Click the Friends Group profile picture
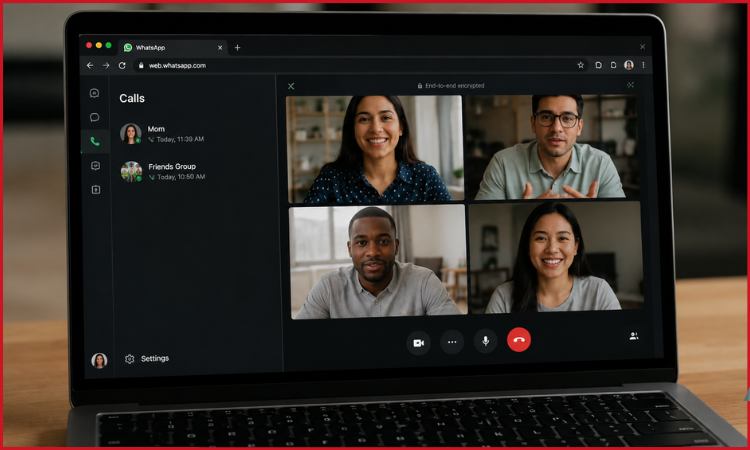This screenshot has width=750, height=450. (x=132, y=171)
